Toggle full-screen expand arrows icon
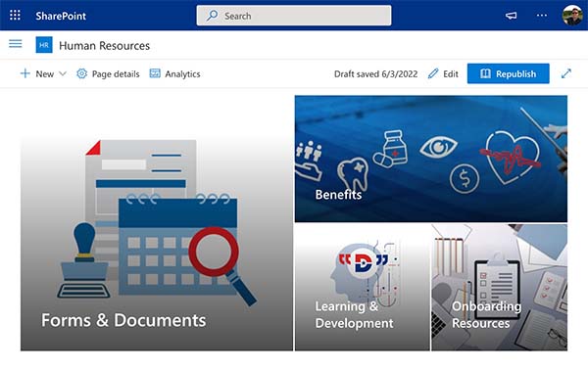The image size is (588, 369). 566,73
